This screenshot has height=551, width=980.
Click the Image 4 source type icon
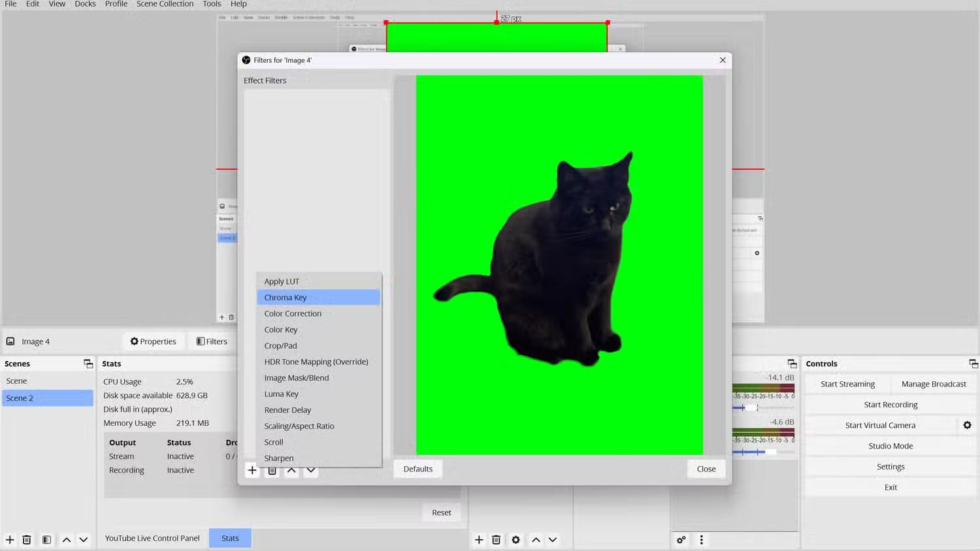coord(10,341)
